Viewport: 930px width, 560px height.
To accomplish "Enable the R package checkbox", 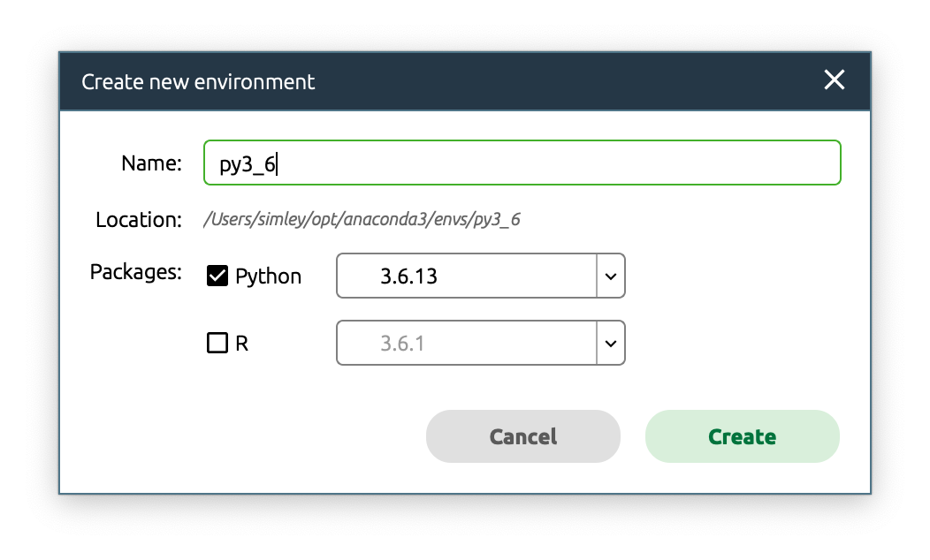I will click(x=217, y=343).
